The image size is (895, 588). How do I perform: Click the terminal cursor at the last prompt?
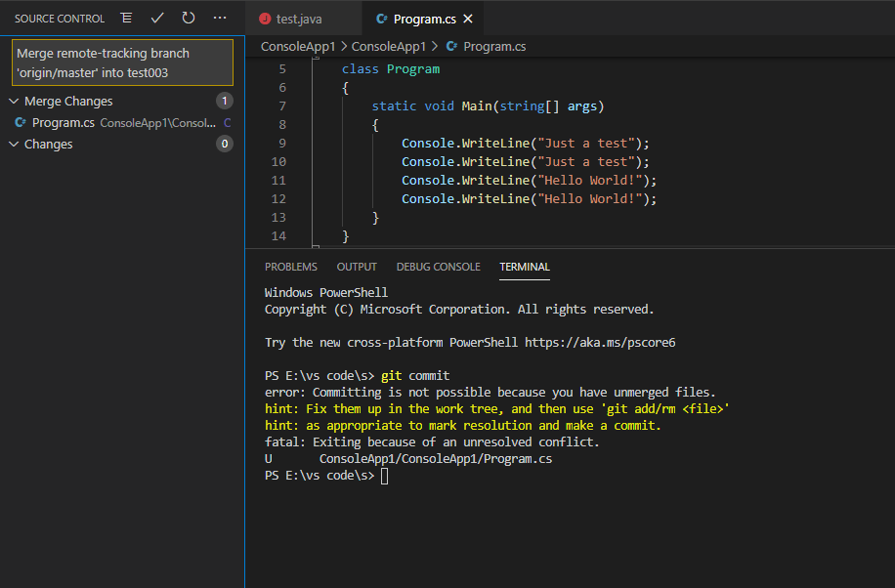(384, 476)
